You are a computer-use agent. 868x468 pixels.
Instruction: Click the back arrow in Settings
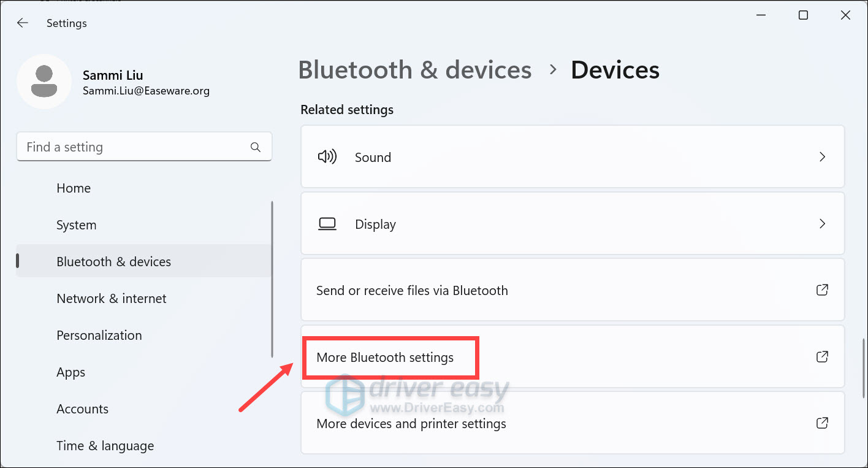point(22,23)
